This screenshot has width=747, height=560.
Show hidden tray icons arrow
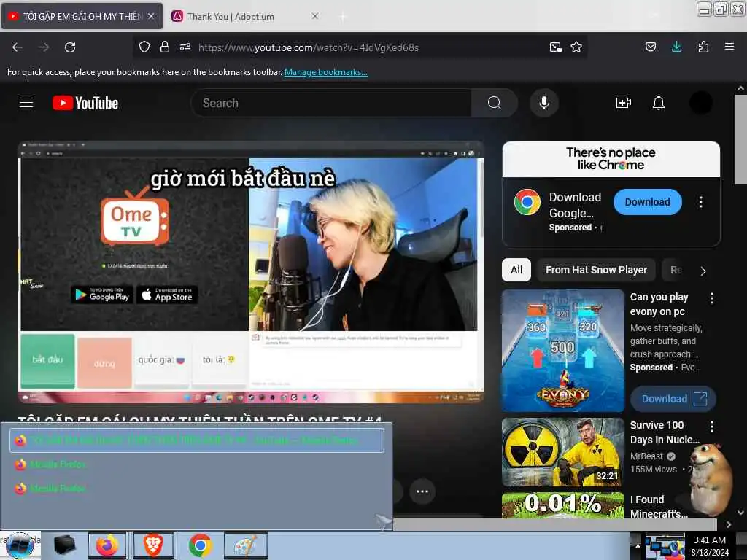[638, 545]
